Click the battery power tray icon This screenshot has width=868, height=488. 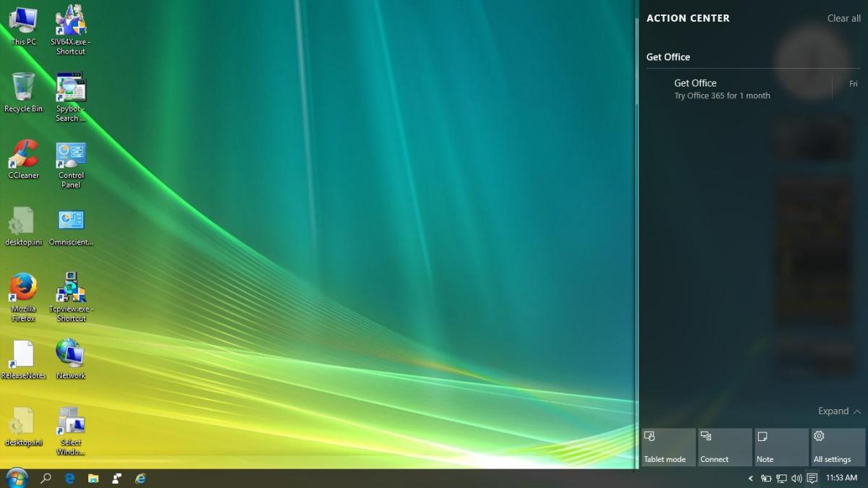pyautogui.click(x=766, y=478)
